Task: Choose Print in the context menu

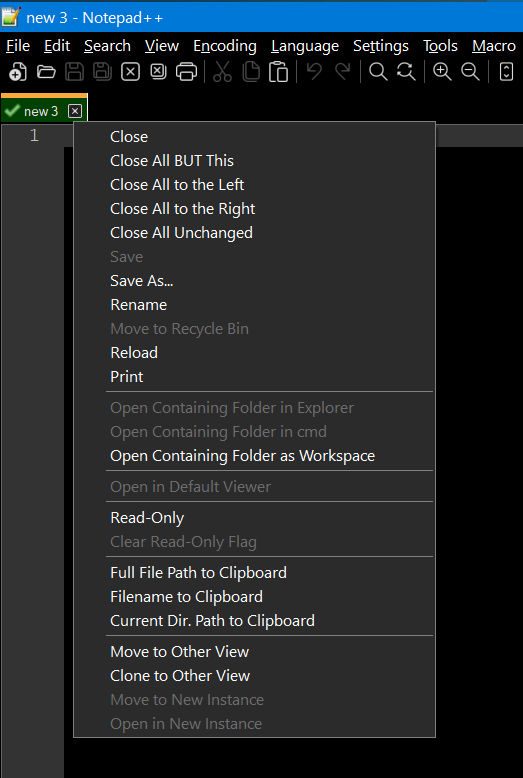Action: [x=255, y=377]
